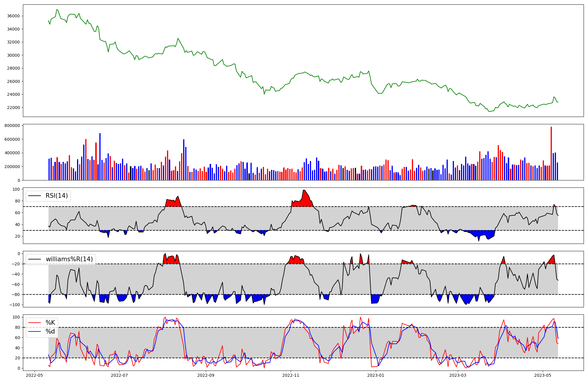The width and height of the screenshot is (588, 382).
Task: Click the 2023-03 x-axis date label
Action: coord(458,375)
